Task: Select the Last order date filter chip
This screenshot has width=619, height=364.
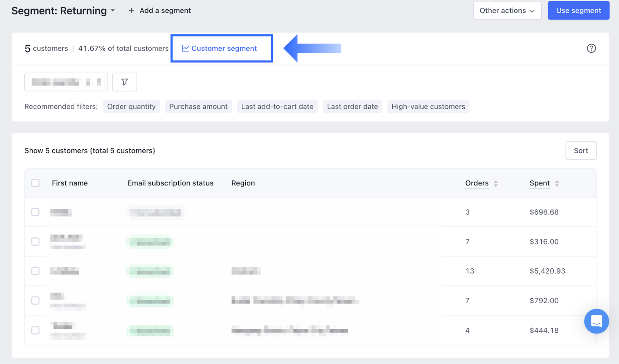Action: click(x=352, y=106)
